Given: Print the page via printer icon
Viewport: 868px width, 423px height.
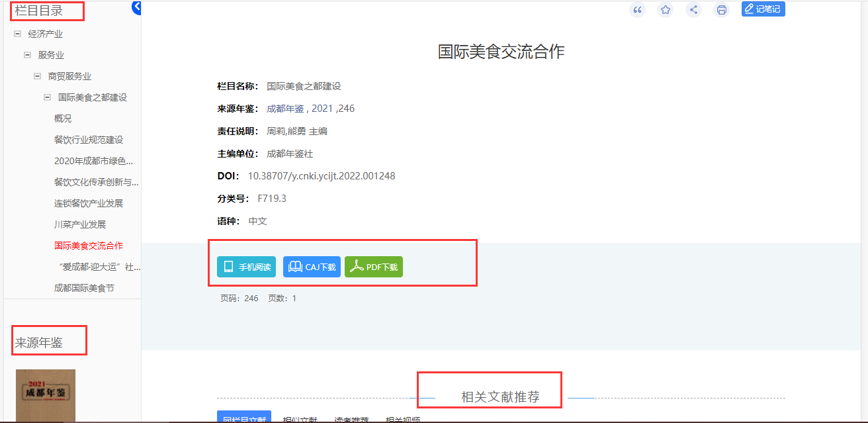Looking at the screenshot, I should point(722,9).
